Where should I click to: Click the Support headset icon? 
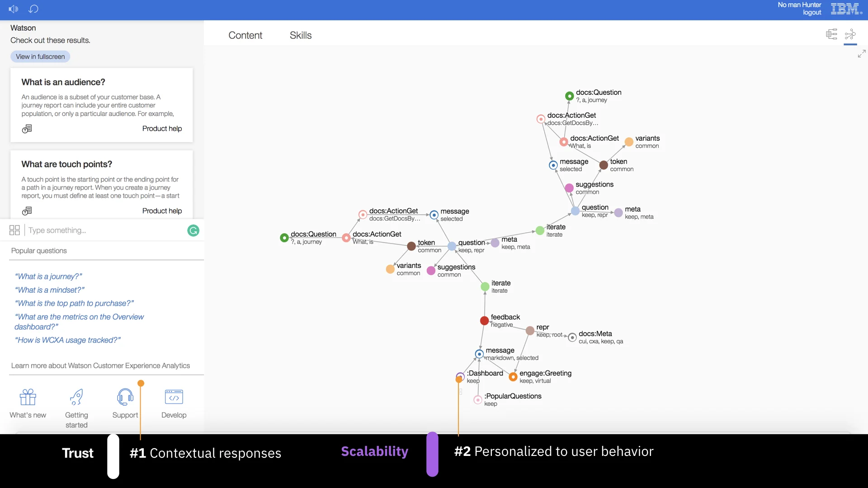125,398
